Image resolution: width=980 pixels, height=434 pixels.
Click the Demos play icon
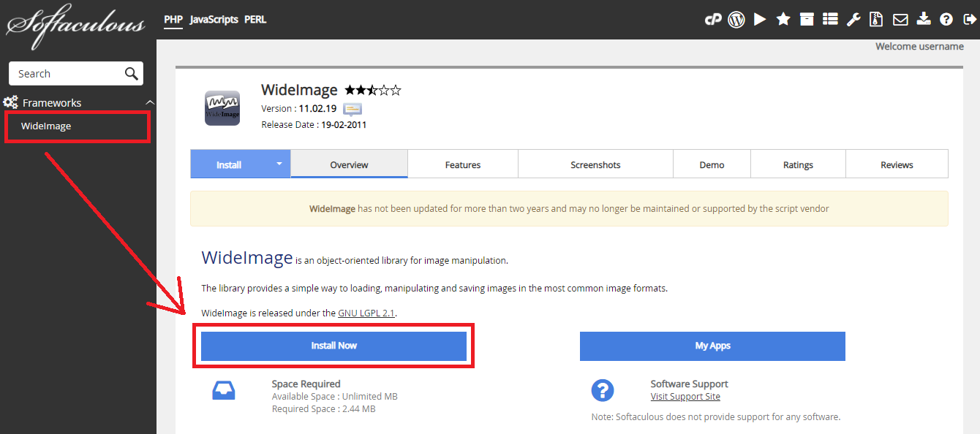pyautogui.click(x=760, y=19)
